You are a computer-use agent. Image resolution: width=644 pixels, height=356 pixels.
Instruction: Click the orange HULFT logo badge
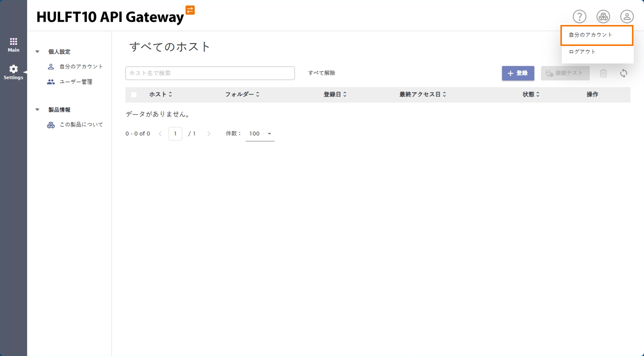tap(190, 10)
